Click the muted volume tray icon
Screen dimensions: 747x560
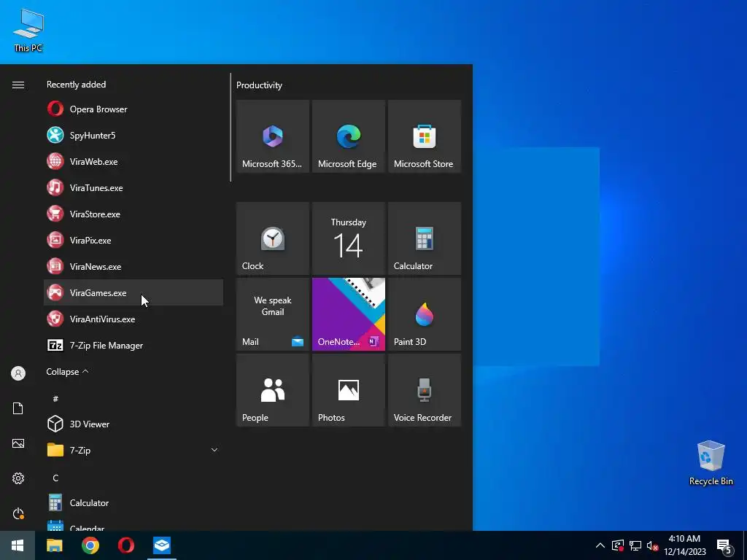pyautogui.click(x=652, y=545)
